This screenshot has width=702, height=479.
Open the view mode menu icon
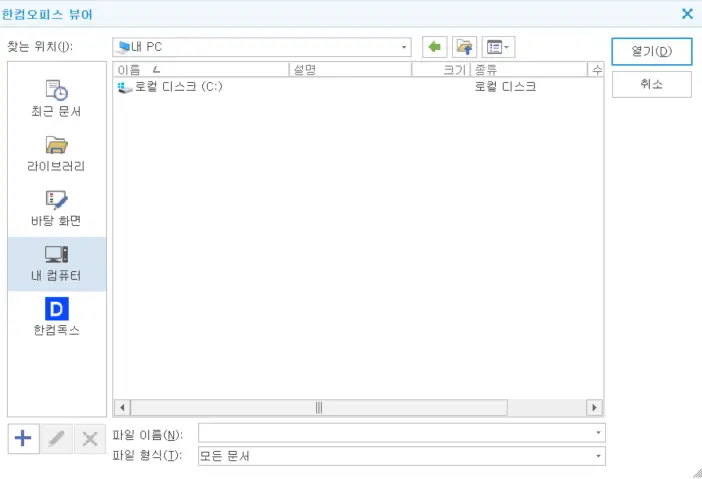[x=498, y=47]
